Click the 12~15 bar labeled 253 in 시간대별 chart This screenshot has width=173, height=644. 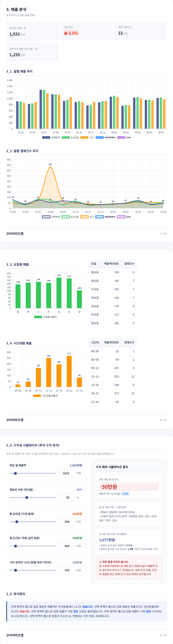[49, 373]
